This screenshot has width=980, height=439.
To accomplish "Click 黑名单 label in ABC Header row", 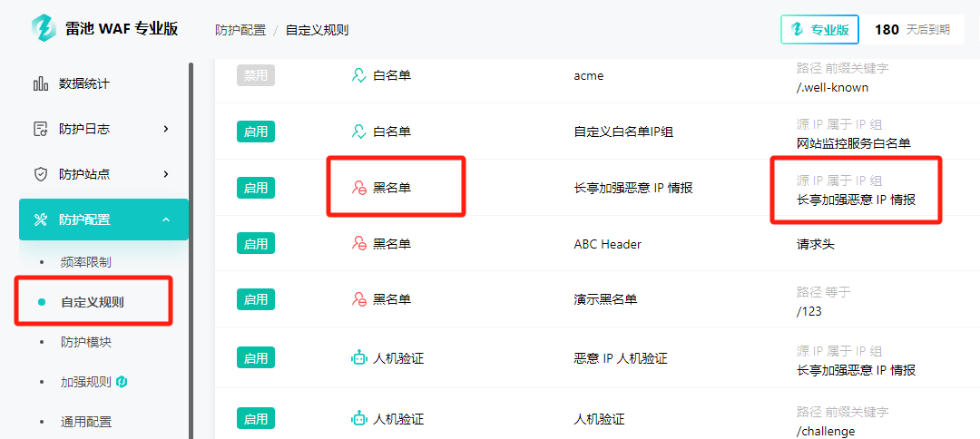I will click(392, 244).
